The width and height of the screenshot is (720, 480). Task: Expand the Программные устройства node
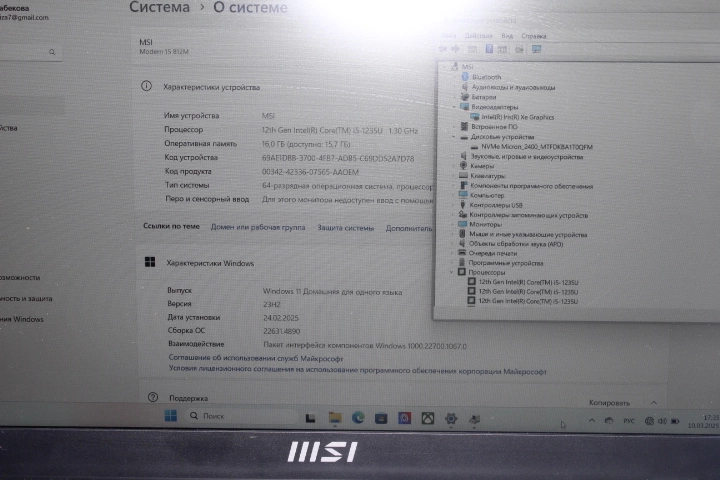click(x=452, y=263)
